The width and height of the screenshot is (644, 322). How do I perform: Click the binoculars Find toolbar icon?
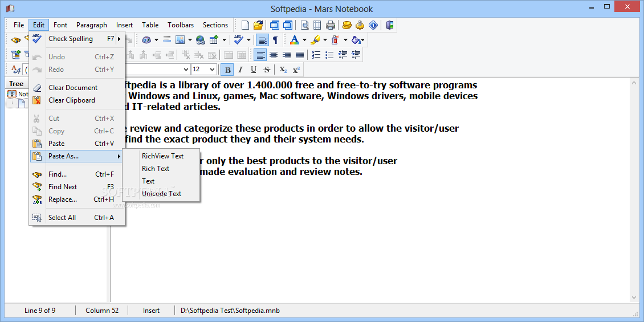16,40
